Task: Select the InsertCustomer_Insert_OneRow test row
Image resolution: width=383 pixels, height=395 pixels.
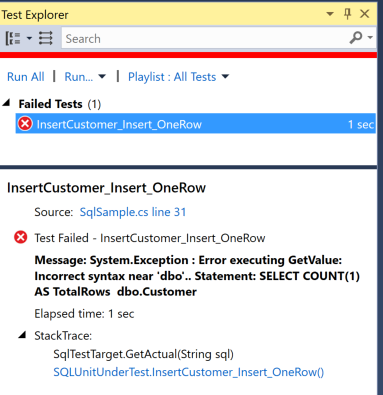Action: 196,124
